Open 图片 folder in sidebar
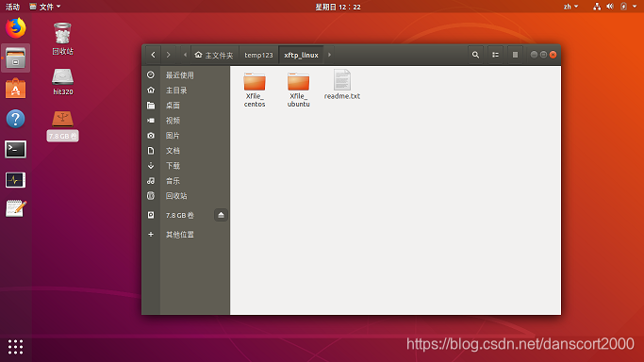This screenshot has height=362, width=644. pyautogui.click(x=186, y=136)
